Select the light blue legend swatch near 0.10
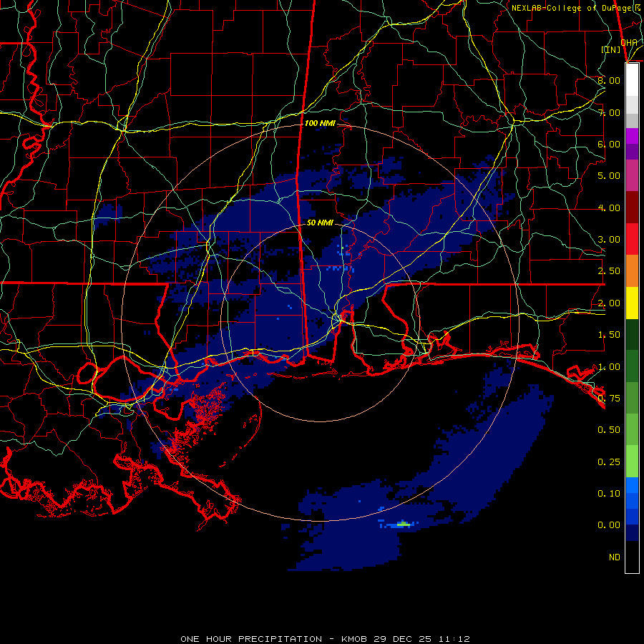The height and width of the screenshot is (644, 644). (632, 485)
